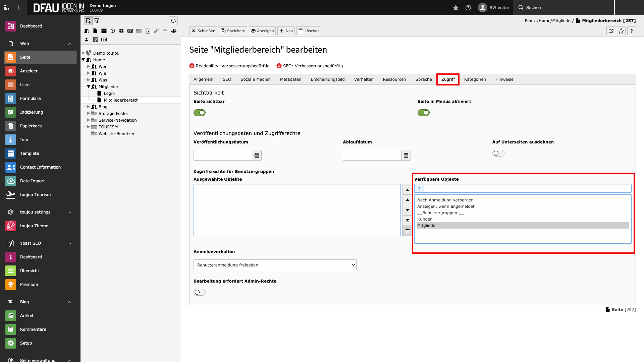This screenshot has height=362, width=644.
Task: Click the Speichern button
Action: pyautogui.click(x=233, y=31)
